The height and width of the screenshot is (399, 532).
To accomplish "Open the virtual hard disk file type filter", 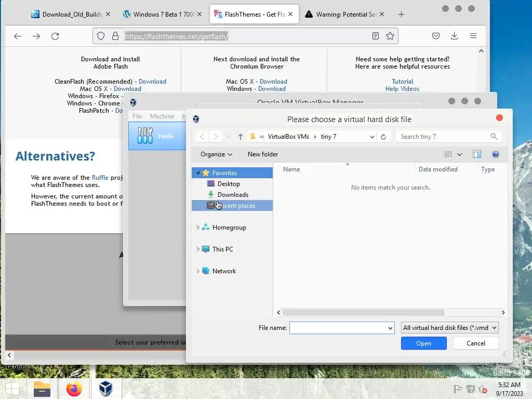I will (449, 328).
